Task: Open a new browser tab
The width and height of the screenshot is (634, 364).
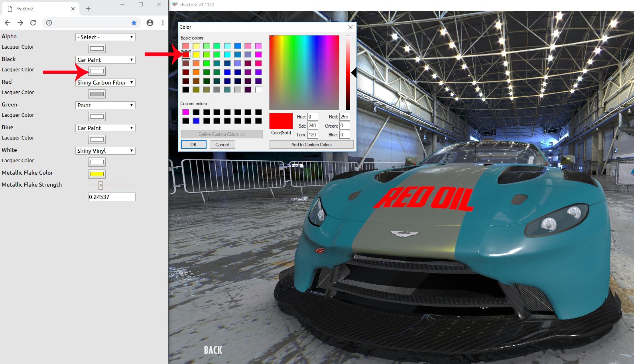Action: pyautogui.click(x=88, y=9)
